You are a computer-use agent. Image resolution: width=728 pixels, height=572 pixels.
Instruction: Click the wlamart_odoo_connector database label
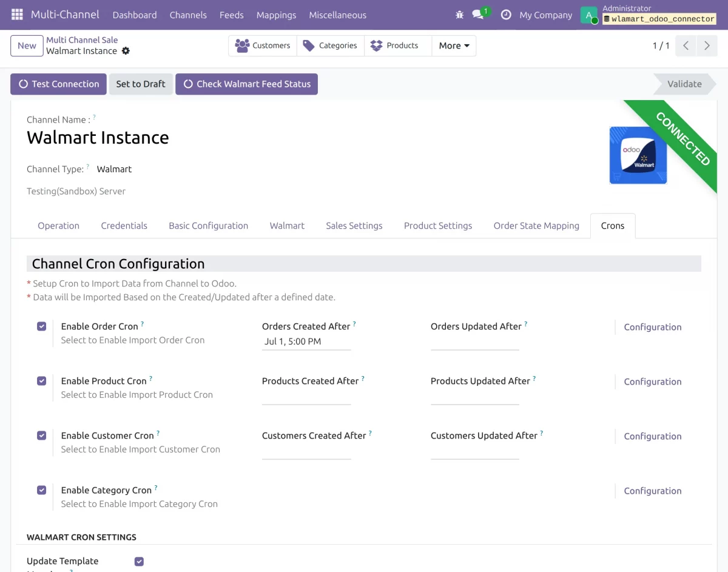coord(659,19)
